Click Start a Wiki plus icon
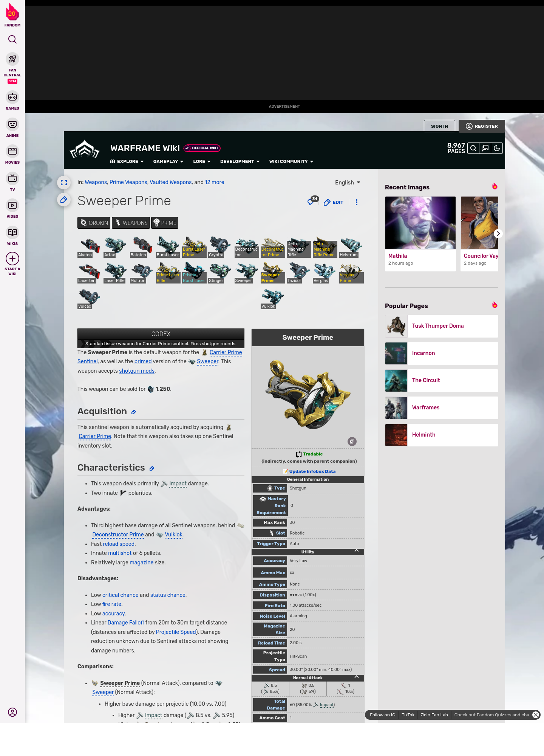544x756 pixels. click(12, 259)
